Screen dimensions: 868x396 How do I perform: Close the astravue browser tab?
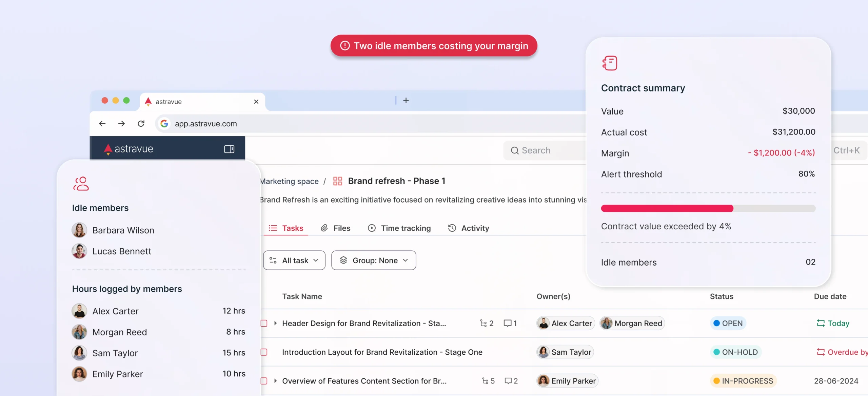[256, 102]
